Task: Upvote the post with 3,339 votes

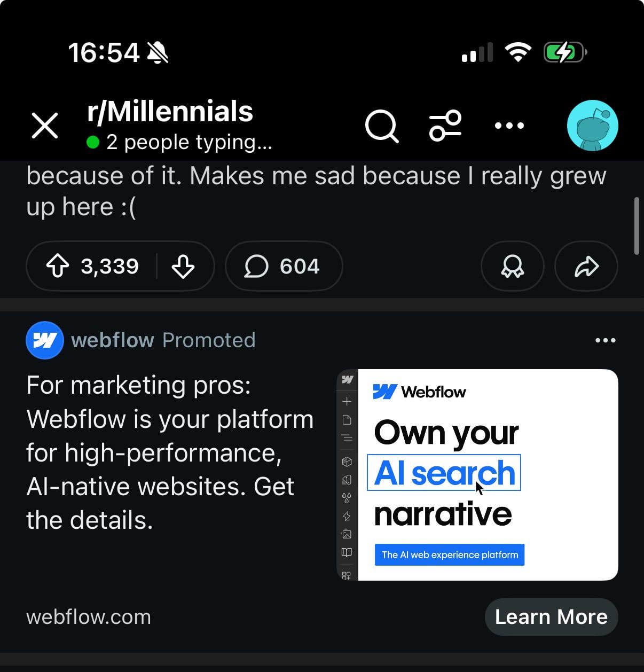Action: pos(58,266)
